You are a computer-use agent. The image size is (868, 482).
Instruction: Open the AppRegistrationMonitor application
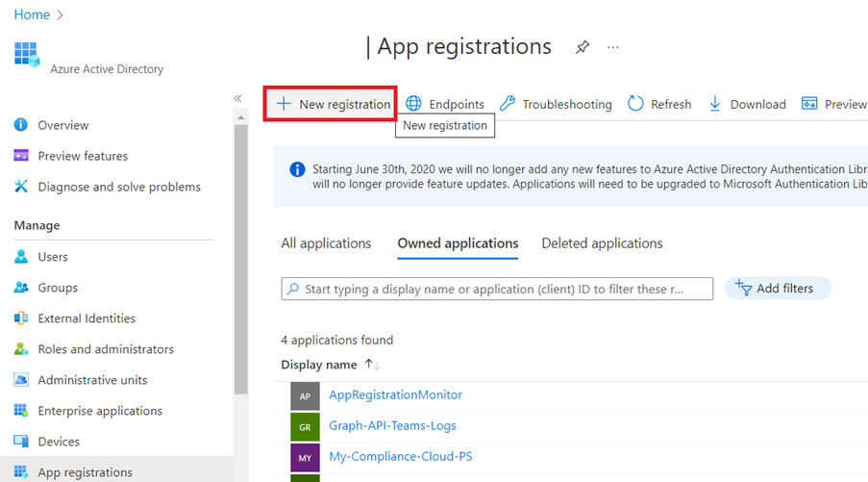(395, 394)
